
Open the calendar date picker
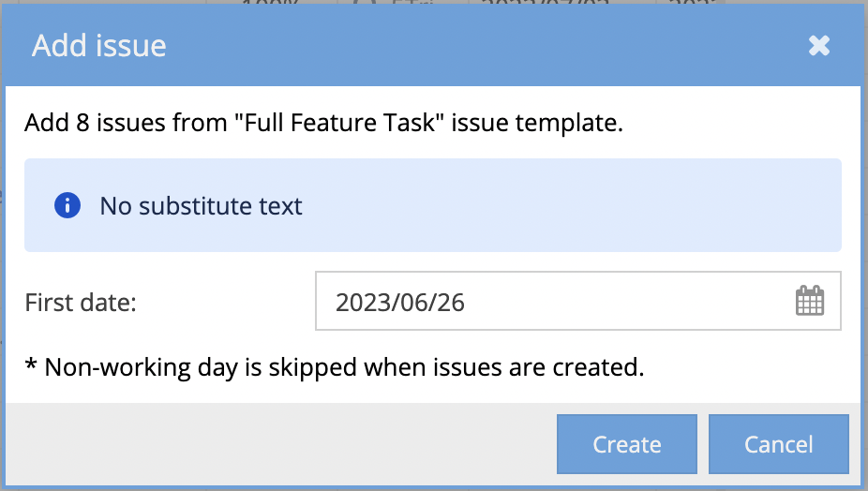809,302
